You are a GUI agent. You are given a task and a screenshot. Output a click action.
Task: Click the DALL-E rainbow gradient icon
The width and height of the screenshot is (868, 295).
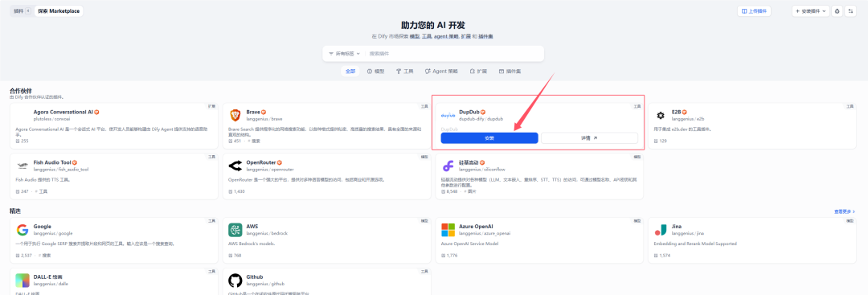23,280
